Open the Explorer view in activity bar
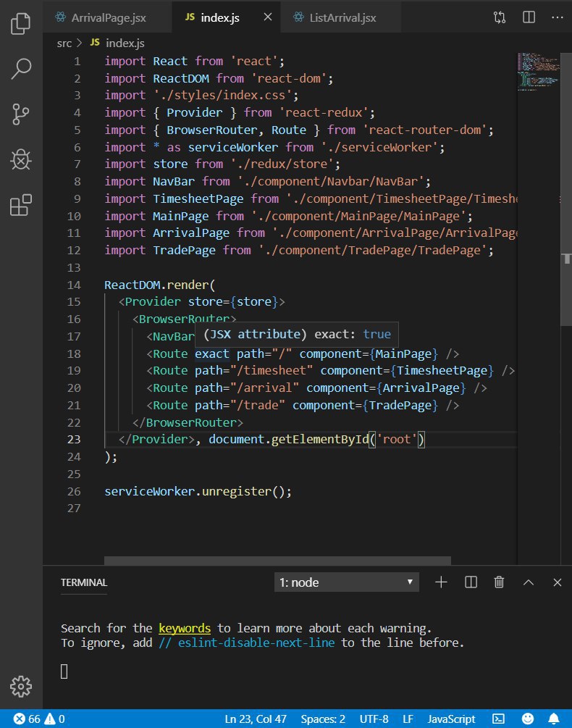The height and width of the screenshot is (728, 572). coord(21,24)
